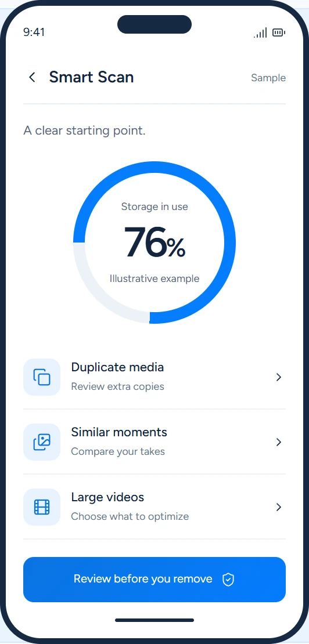
Task: Check the battery status icon
Action: click(279, 33)
